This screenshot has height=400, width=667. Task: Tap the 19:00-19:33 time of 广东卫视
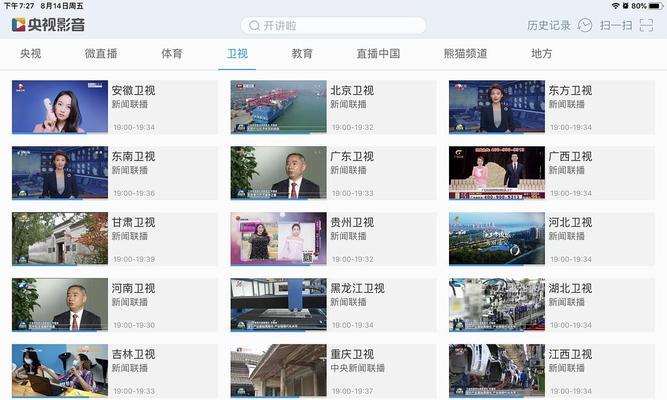tap(353, 193)
